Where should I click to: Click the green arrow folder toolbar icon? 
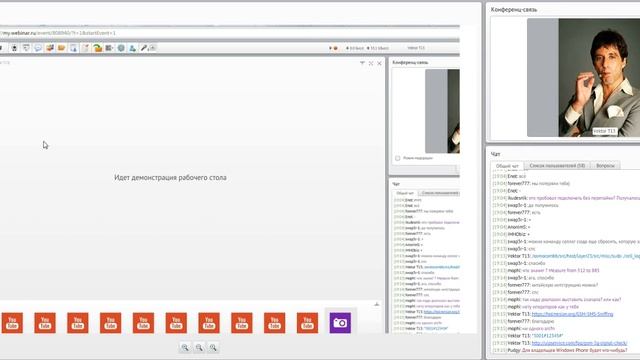[97, 48]
